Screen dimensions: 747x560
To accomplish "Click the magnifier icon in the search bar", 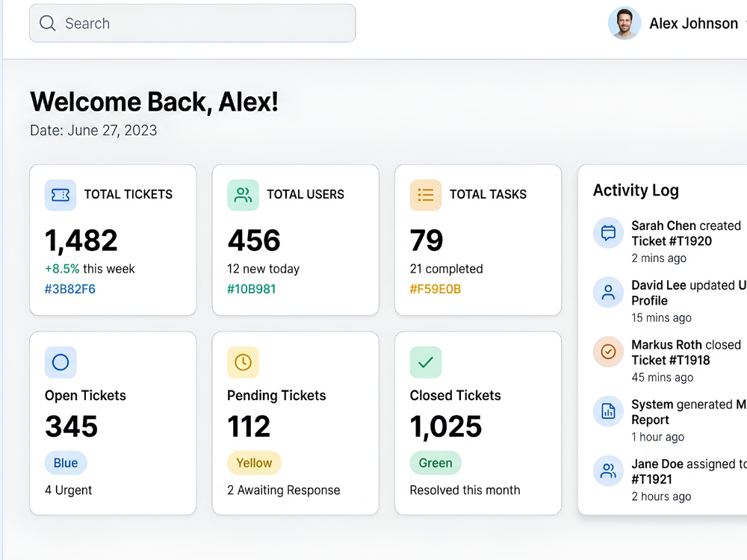I will tap(48, 23).
